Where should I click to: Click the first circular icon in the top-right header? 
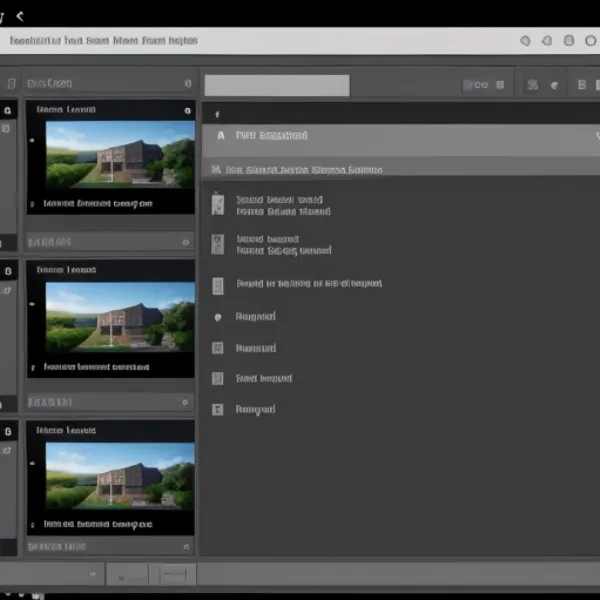[526, 41]
